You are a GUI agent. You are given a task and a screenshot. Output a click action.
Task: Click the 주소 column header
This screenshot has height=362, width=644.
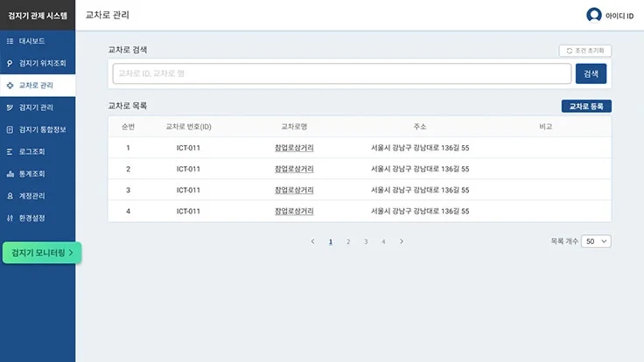tap(420, 127)
